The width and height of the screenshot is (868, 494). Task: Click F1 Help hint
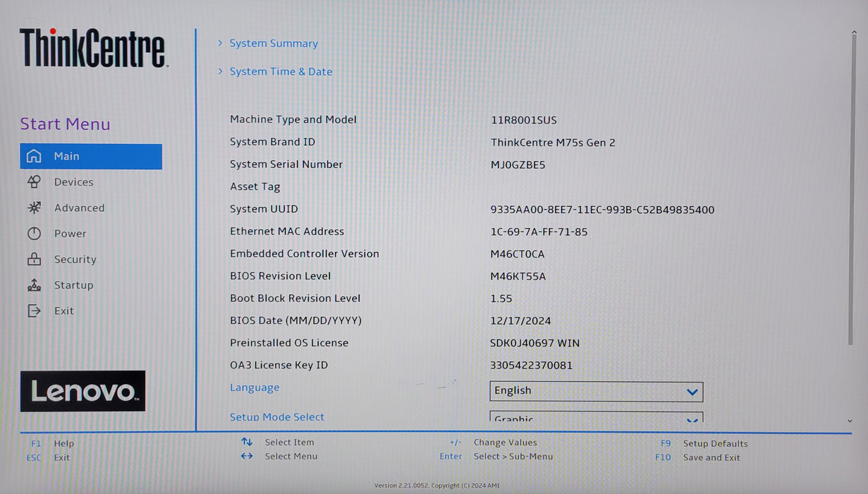(52, 444)
